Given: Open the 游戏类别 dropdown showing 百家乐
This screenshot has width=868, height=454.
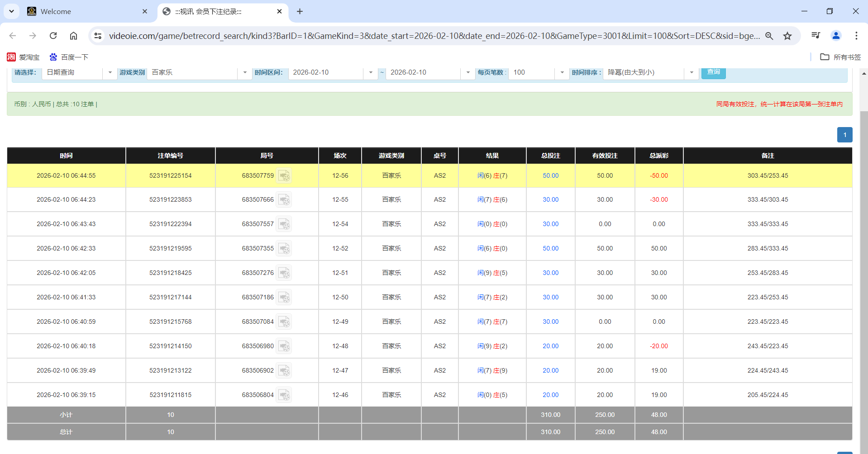Looking at the screenshot, I should coord(245,72).
